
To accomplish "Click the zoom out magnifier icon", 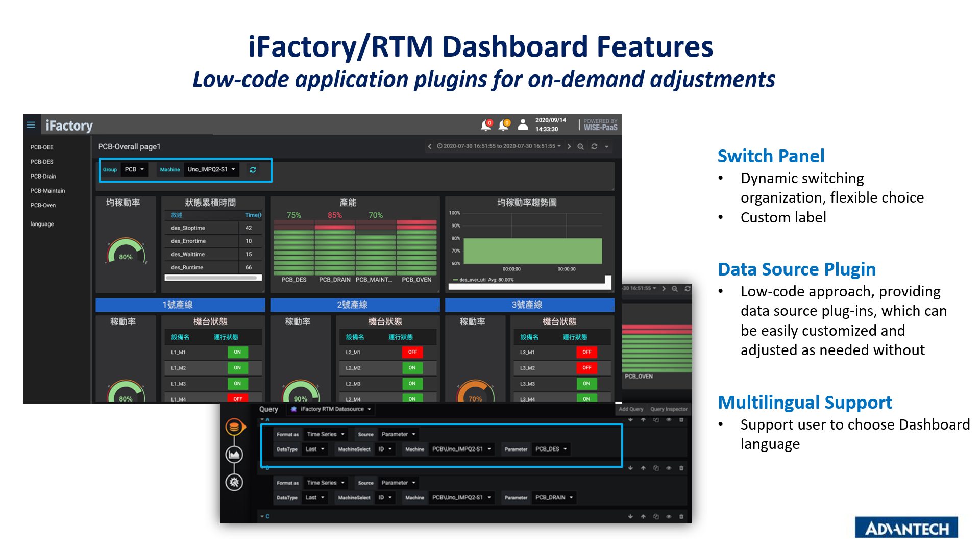I will [x=581, y=146].
